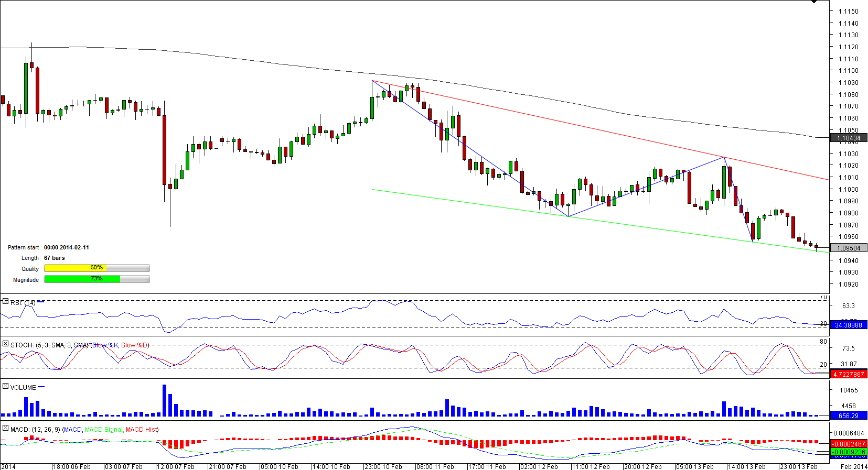868x470 pixels.
Task: Click the "17:00 11 Feb" time label
Action: tap(487, 467)
